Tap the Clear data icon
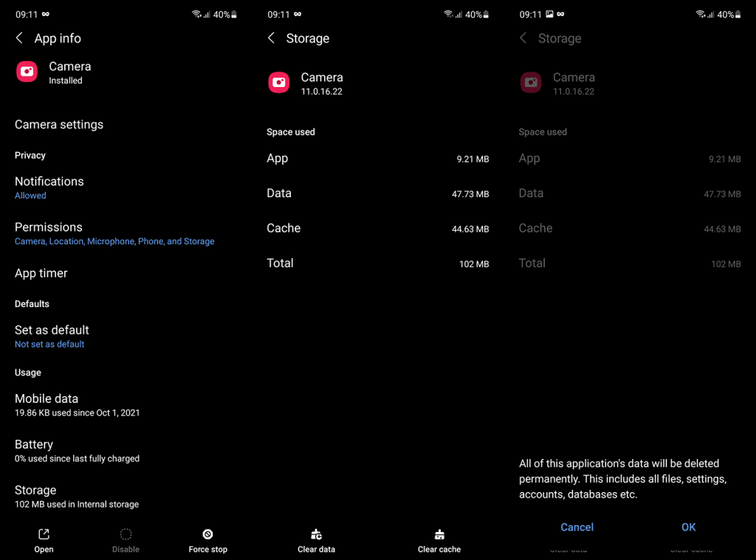Image resolution: width=756 pixels, height=560 pixels. coord(316,534)
